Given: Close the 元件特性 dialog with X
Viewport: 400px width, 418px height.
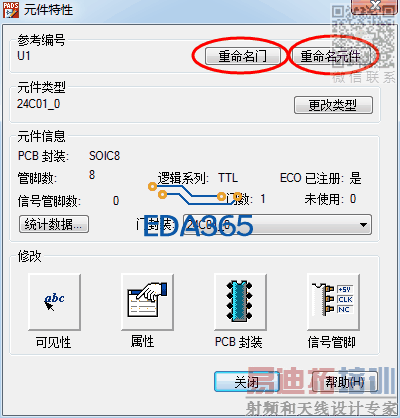Looking at the screenshot, I should point(375,6).
